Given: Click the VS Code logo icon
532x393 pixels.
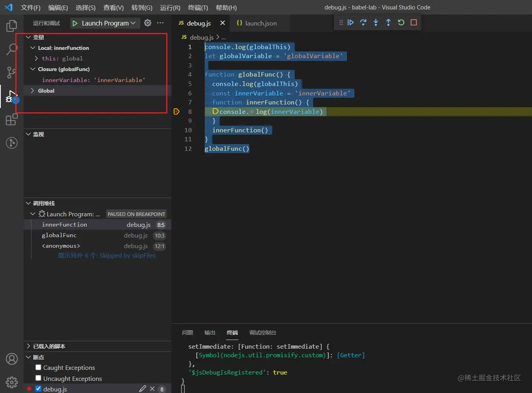Looking at the screenshot, I should [8, 7].
